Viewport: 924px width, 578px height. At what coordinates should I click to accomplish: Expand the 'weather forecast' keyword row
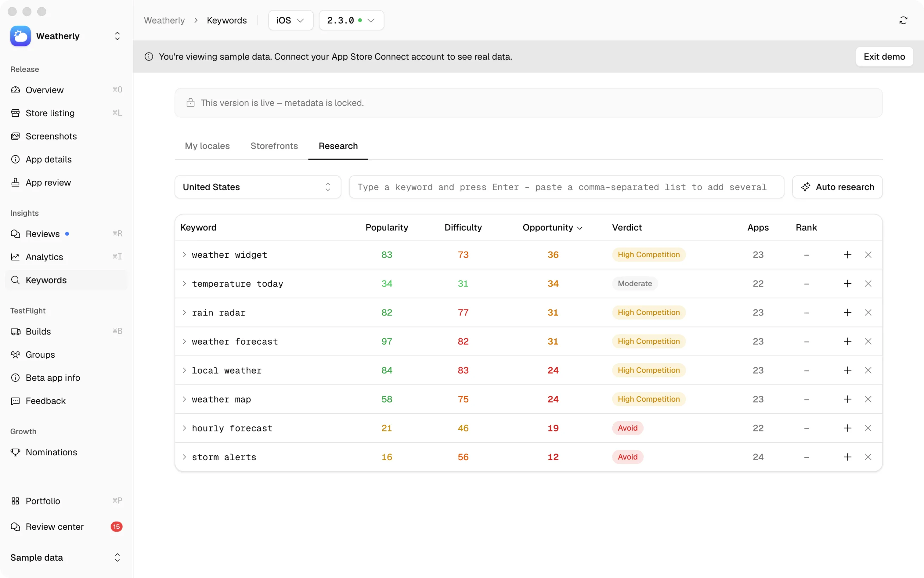click(x=185, y=342)
